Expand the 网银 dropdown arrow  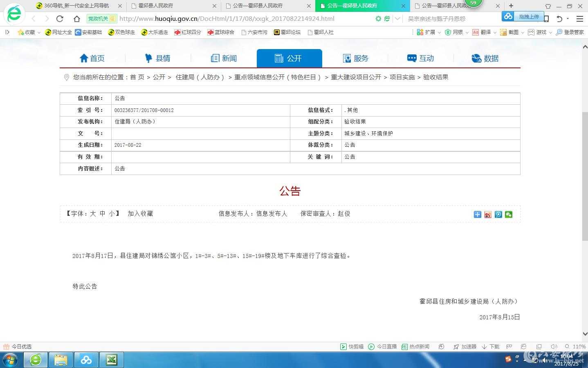467,32
